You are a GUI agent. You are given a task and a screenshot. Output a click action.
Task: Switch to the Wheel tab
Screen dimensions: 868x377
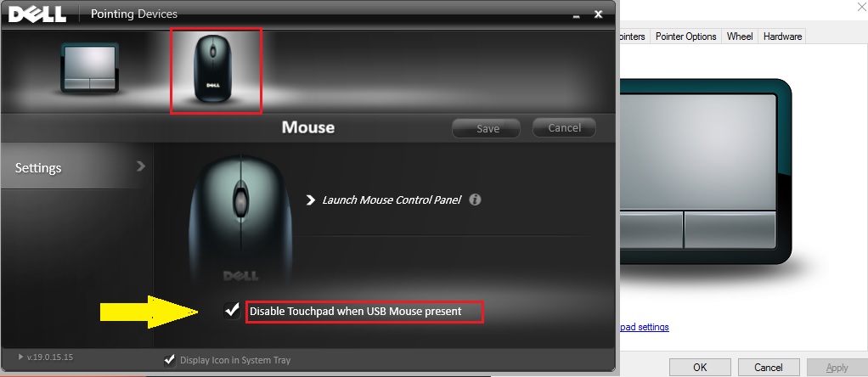(740, 37)
